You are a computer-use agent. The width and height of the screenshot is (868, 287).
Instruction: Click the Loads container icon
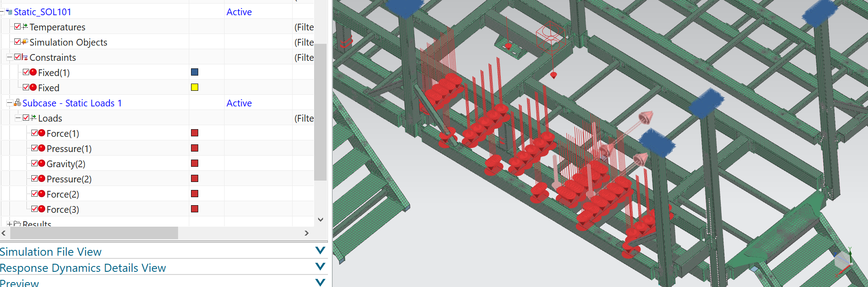(x=34, y=118)
